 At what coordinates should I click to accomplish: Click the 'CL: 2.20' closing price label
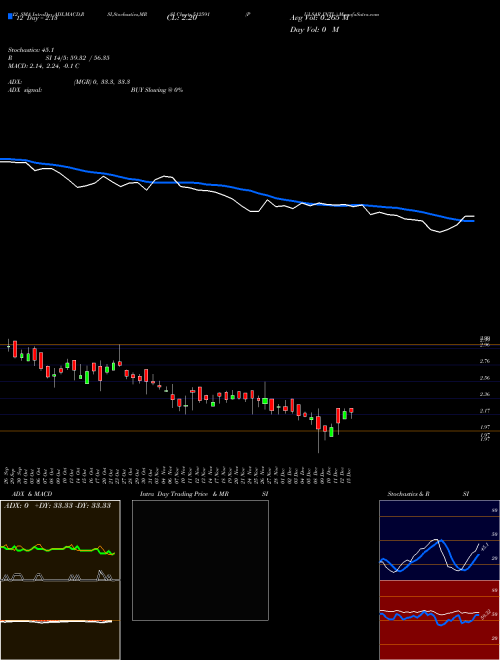click(x=181, y=18)
